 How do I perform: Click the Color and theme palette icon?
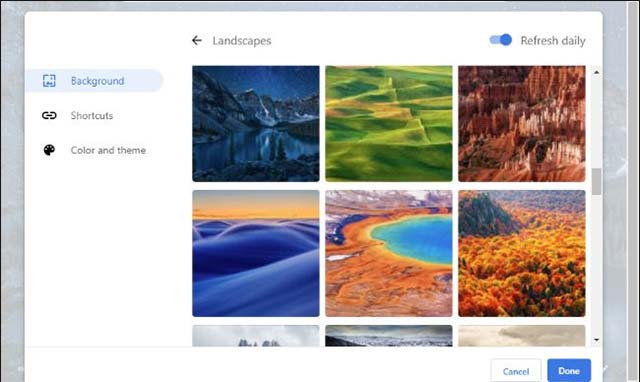pyautogui.click(x=49, y=150)
